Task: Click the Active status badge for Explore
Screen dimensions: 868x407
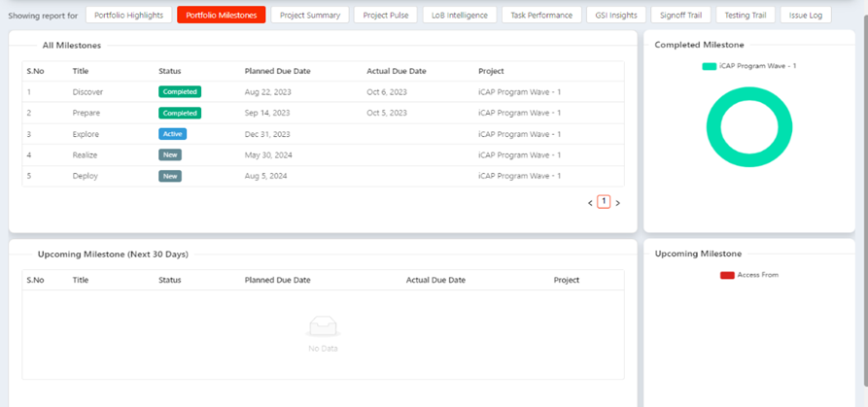Action: (x=173, y=134)
